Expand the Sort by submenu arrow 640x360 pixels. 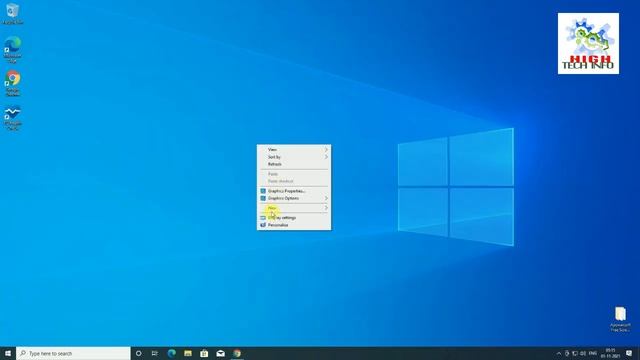(326, 157)
